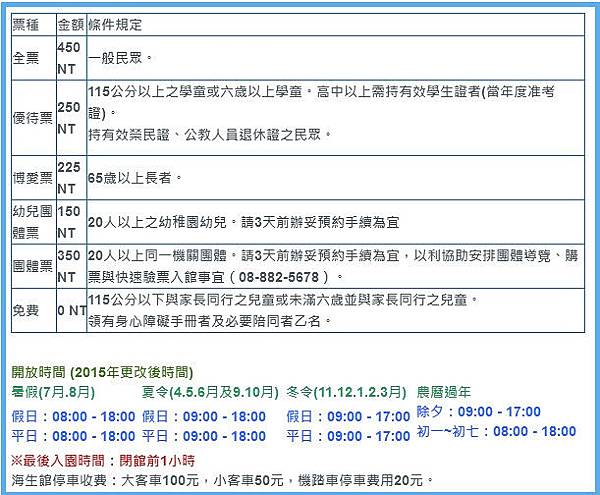Select the 0 NT price cell

[71, 310]
